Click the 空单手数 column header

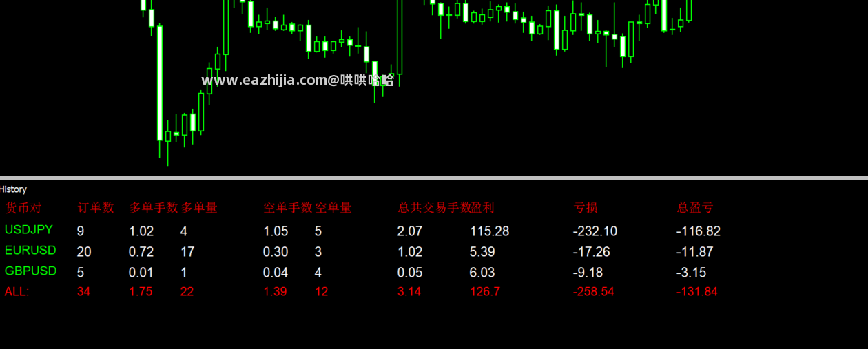pos(288,207)
